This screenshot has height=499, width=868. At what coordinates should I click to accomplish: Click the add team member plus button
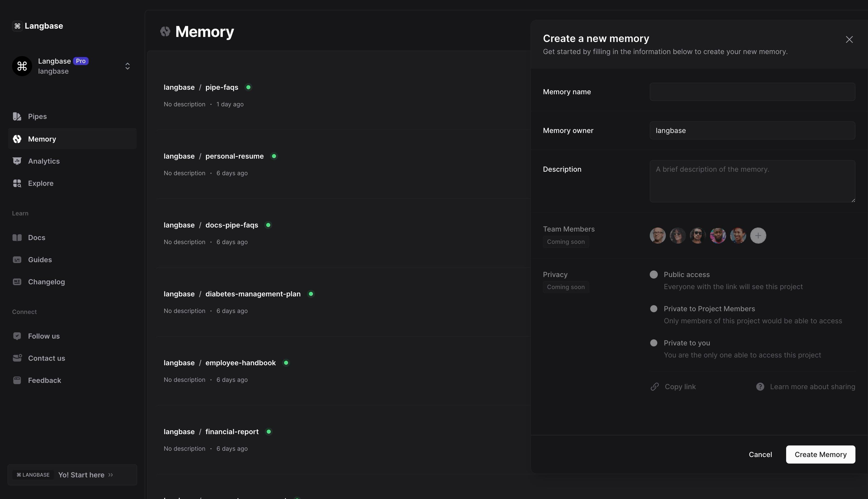click(758, 236)
